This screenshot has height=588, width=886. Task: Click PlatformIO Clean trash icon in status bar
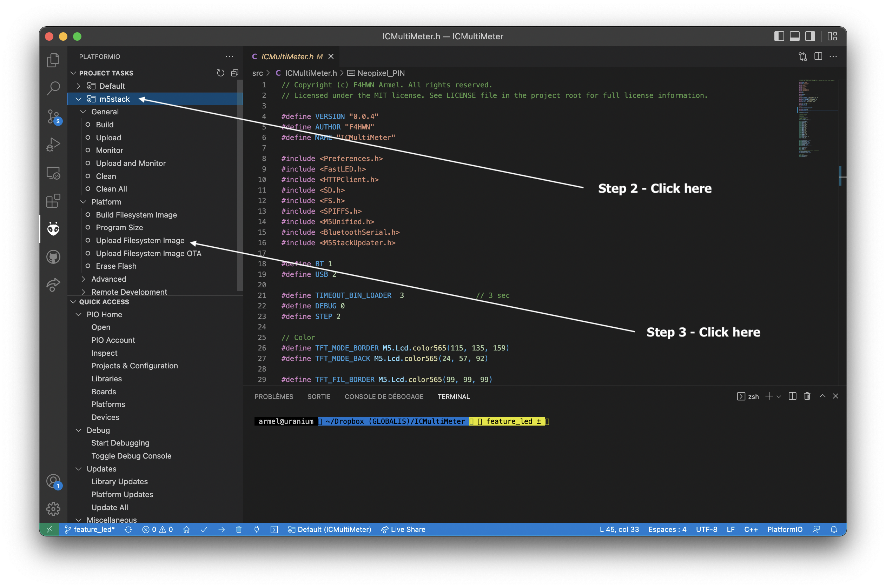(239, 529)
